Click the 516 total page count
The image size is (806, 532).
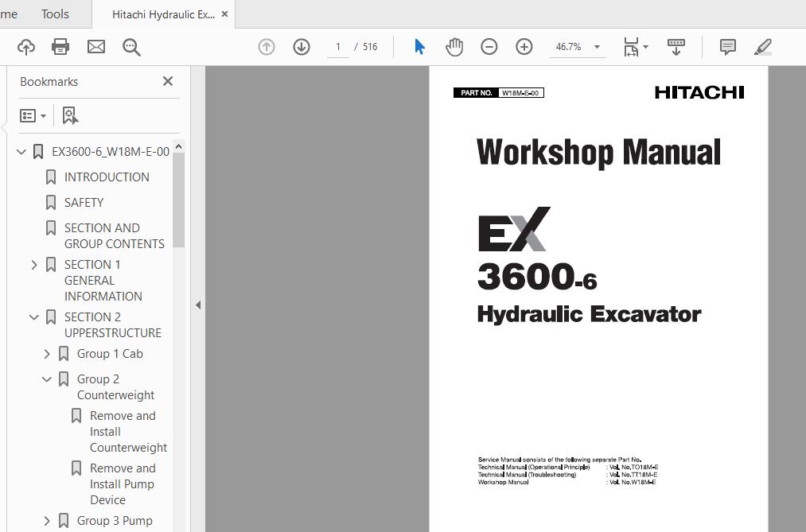click(370, 47)
